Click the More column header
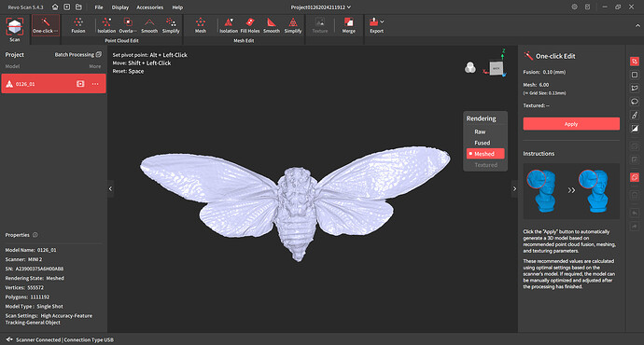This screenshot has height=345, width=644. 95,66
